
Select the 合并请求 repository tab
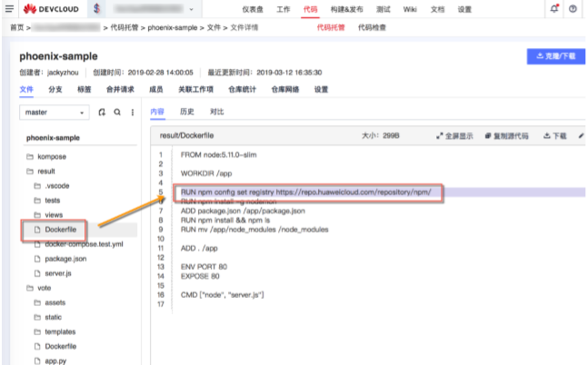120,89
